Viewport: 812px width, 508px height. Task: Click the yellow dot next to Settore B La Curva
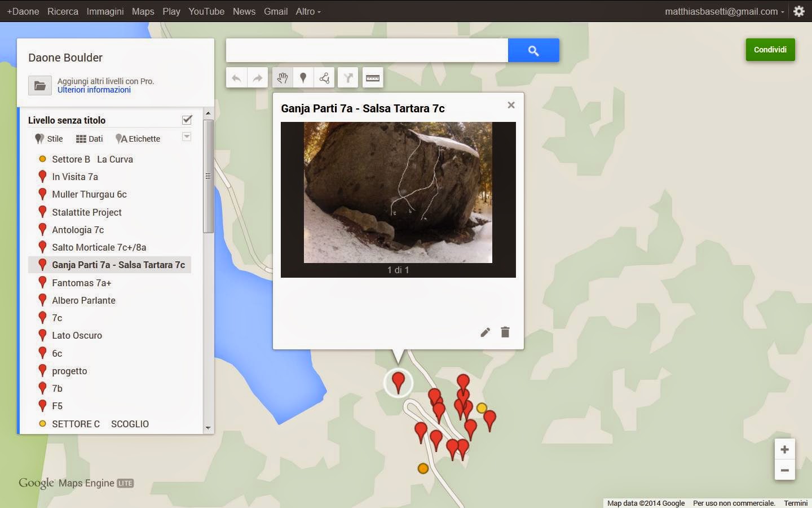[x=42, y=159]
